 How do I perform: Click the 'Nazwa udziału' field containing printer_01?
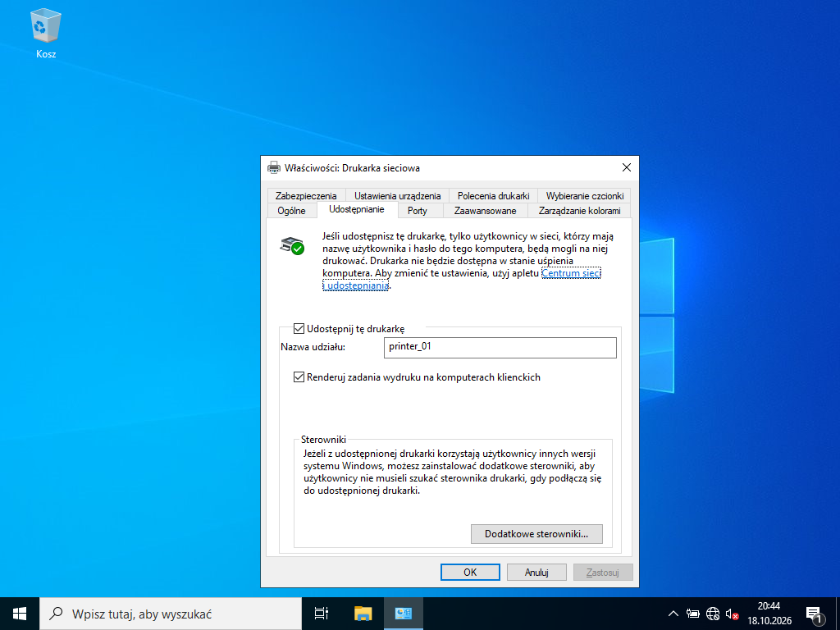pyautogui.click(x=500, y=347)
